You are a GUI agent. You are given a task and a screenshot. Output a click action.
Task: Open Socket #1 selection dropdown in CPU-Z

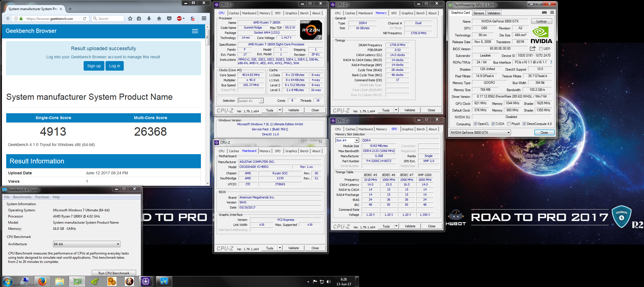click(251, 101)
